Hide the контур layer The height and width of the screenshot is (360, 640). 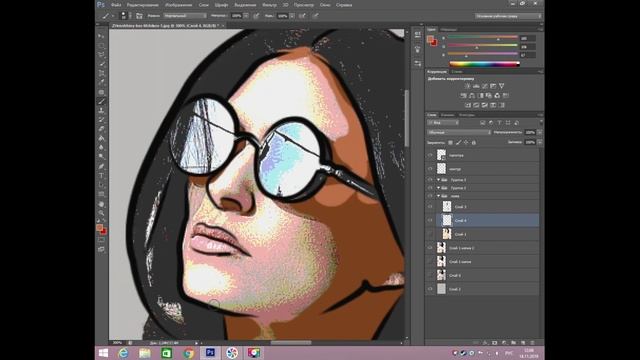pyautogui.click(x=430, y=169)
